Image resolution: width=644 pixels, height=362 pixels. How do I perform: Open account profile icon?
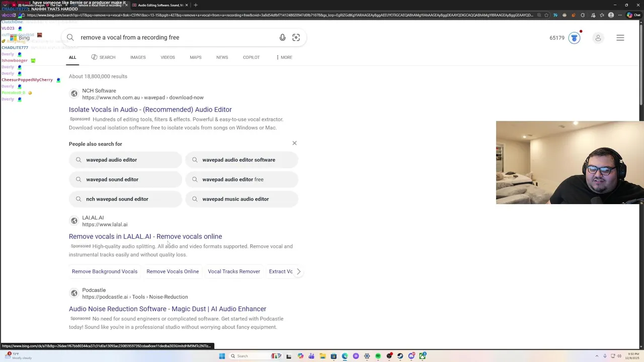point(598,38)
